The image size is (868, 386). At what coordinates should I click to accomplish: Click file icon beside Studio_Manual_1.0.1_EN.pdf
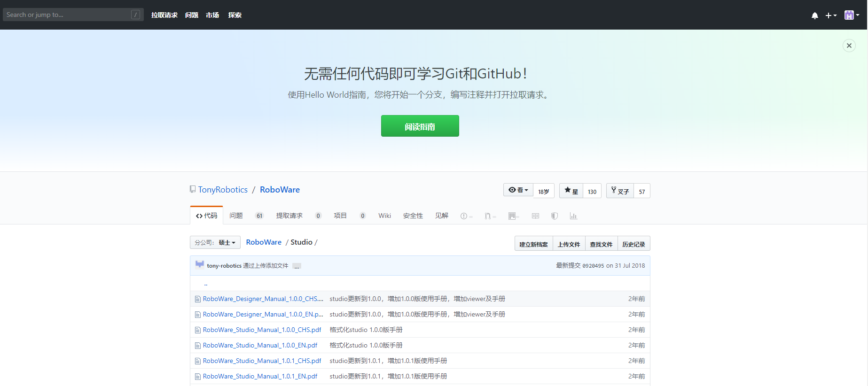click(x=198, y=377)
